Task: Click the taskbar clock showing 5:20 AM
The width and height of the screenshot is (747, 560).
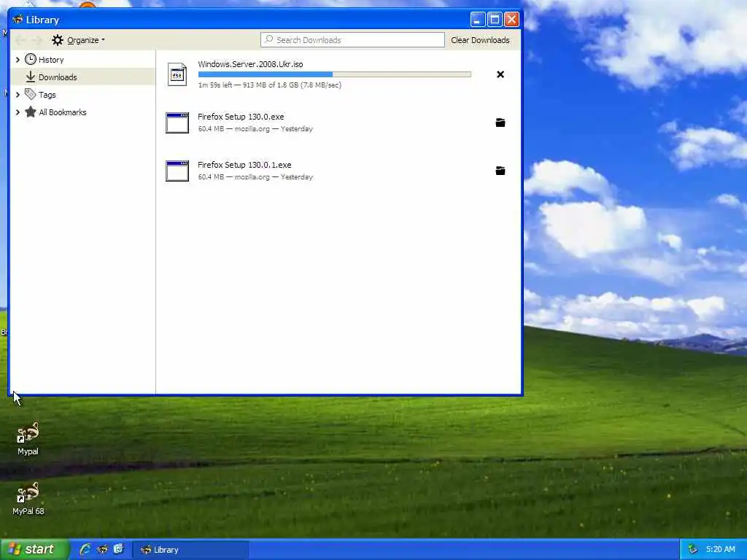Action: click(720, 549)
